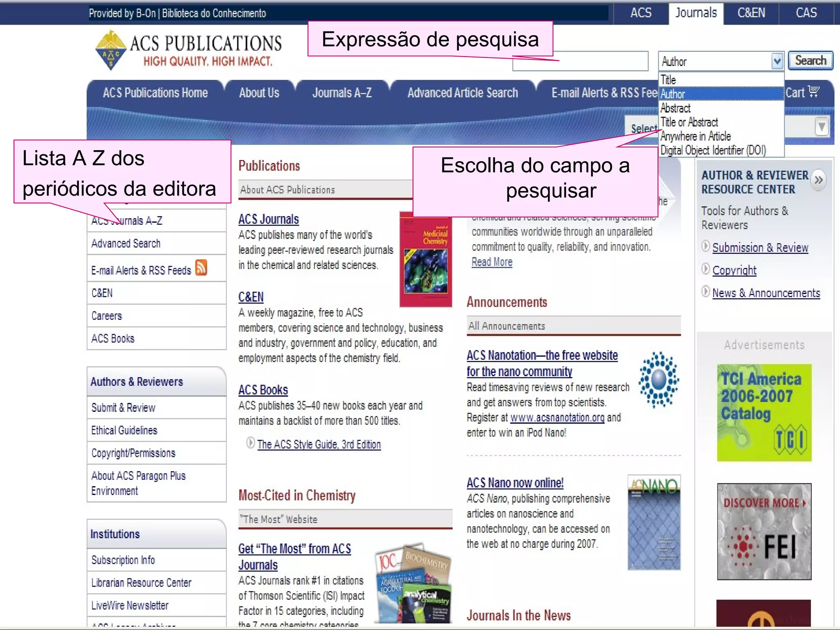
Task: Open E-mail Alerts & RSS Feeds in navigation bar
Action: [605, 93]
